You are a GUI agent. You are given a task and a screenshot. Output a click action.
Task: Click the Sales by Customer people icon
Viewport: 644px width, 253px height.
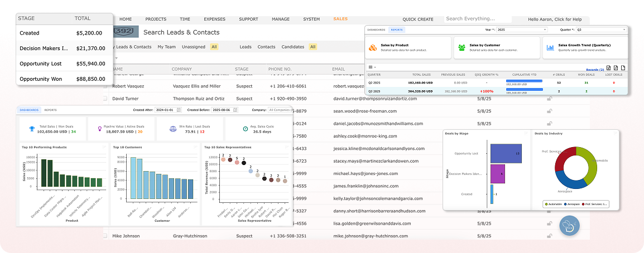462,47
